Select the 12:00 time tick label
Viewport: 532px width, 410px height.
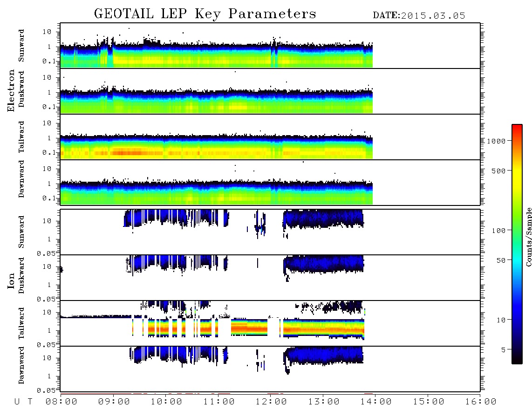coord(272,402)
